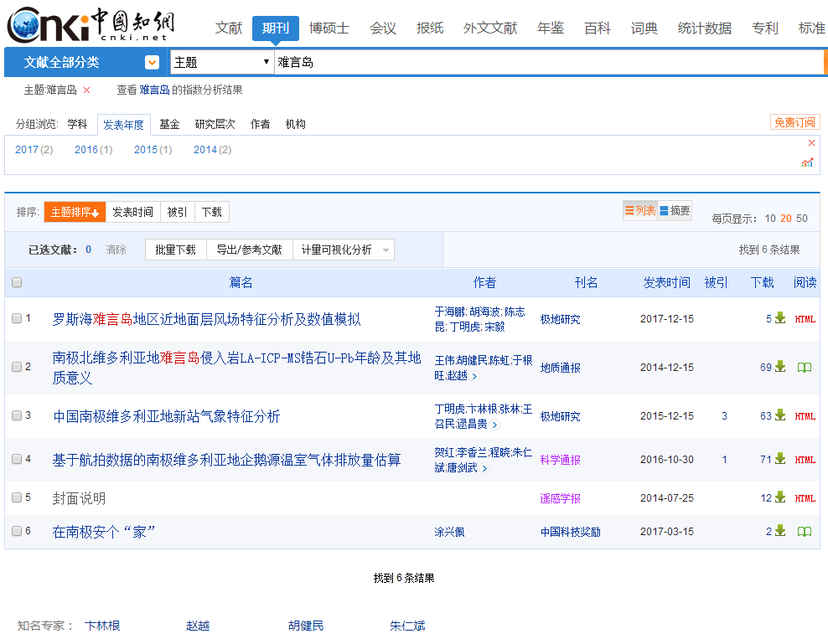The width and height of the screenshot is (828, 644).
Task: Expand the 文献全部分类 dropdown
Action: (x=153, y=61)
